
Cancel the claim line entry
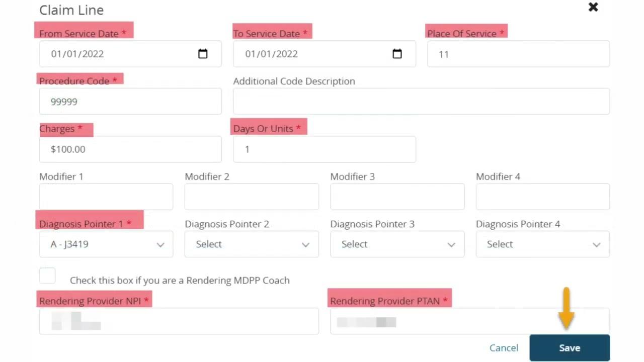pyautogui.click(x=504, y=348)
